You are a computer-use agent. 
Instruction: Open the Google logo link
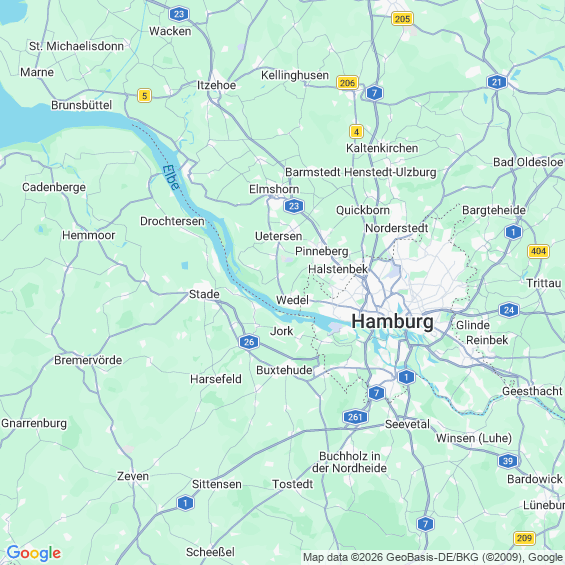pos(34,553)
